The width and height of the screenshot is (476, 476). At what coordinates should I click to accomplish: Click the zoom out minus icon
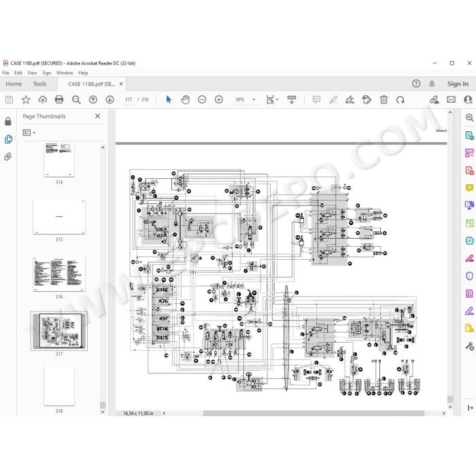202,99
